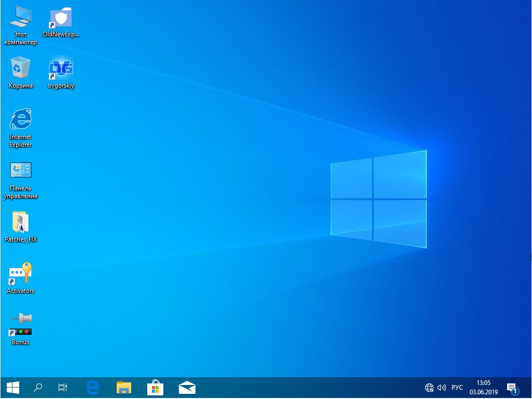Open the volume control in the tray

[x=442, y=387]
